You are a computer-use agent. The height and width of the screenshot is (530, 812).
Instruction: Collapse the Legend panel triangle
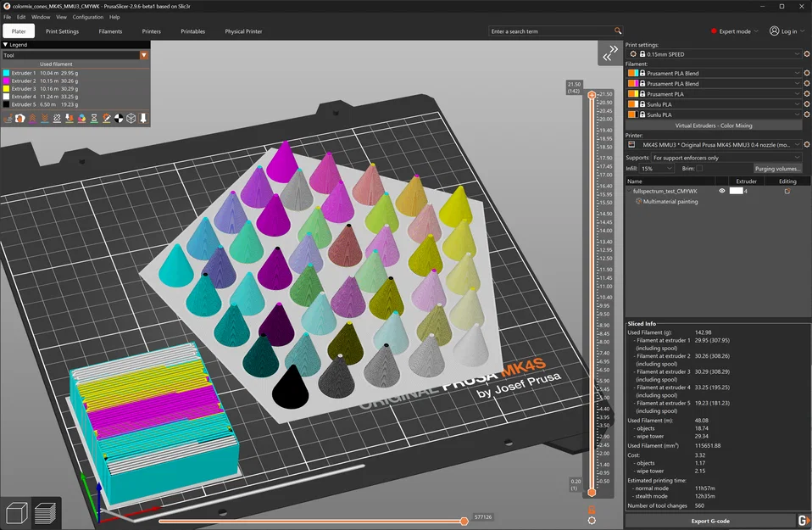click(x=5, y=45)
